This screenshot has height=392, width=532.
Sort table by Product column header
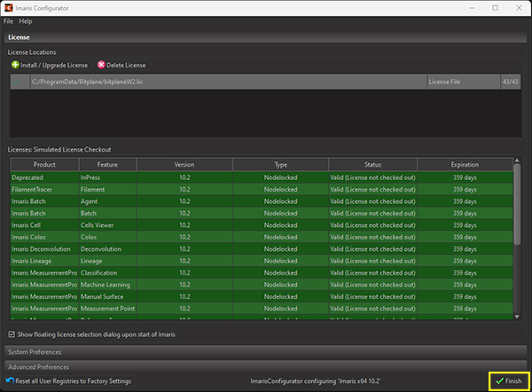[x=44, y=164]
